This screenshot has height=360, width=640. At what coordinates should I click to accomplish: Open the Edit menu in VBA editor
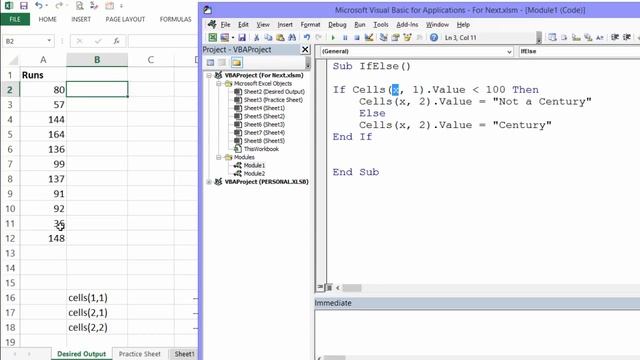point(243,24)
